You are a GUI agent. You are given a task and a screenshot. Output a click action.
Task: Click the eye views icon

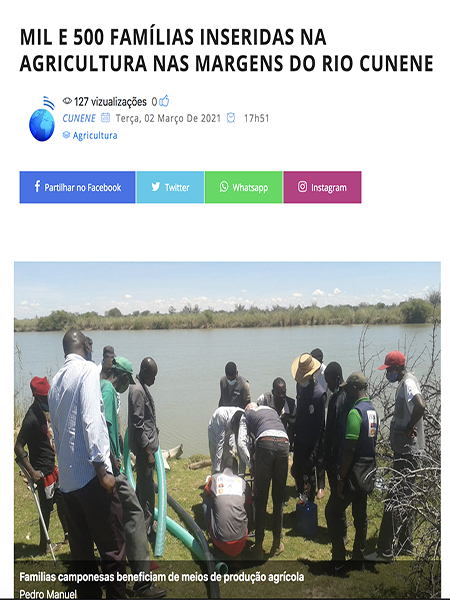pyautogui.click(x=67, y=101)
